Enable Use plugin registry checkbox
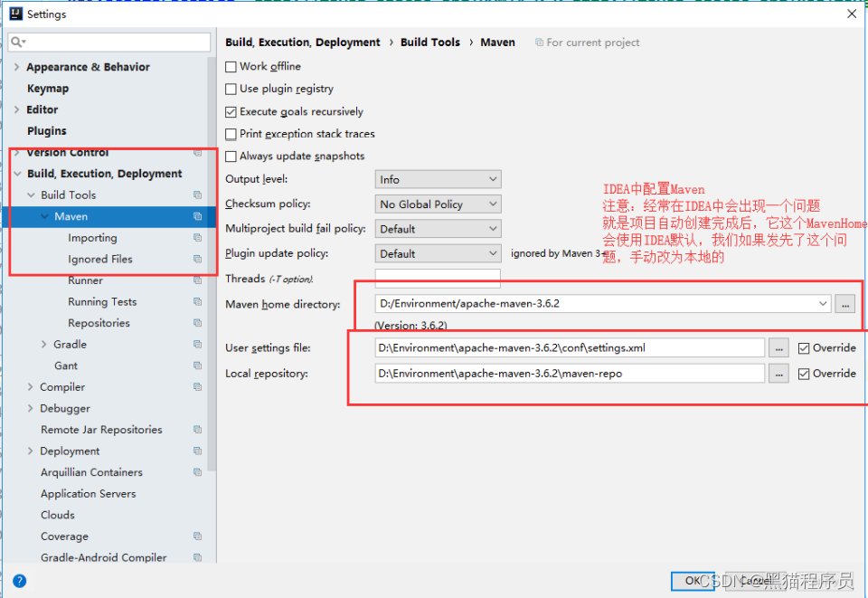The image size is (868, 598). point(231,90)
